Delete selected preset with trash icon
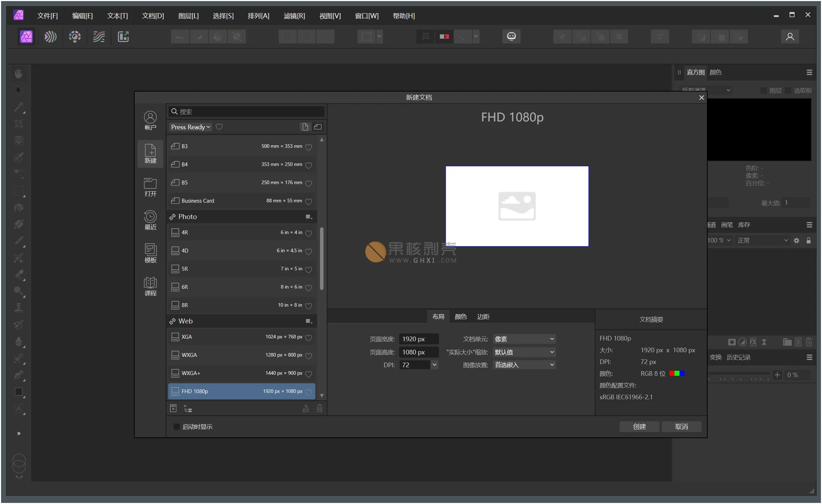Viewport: 822px width, 504px height. (x=319, y=409)
